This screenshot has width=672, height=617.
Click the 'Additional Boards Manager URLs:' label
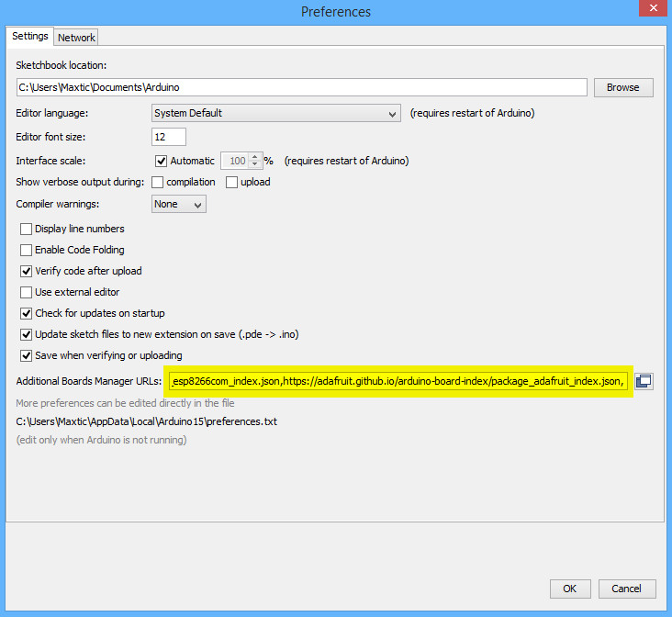pos(89,381)
